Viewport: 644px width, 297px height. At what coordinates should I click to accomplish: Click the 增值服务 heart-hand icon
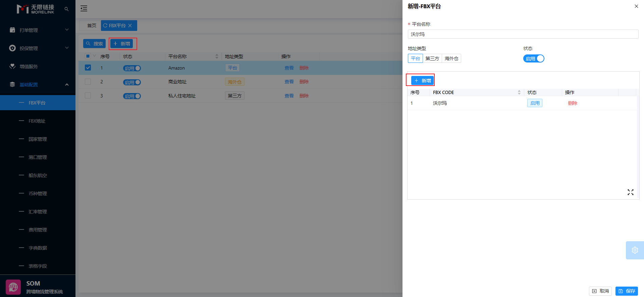point(12,66)
